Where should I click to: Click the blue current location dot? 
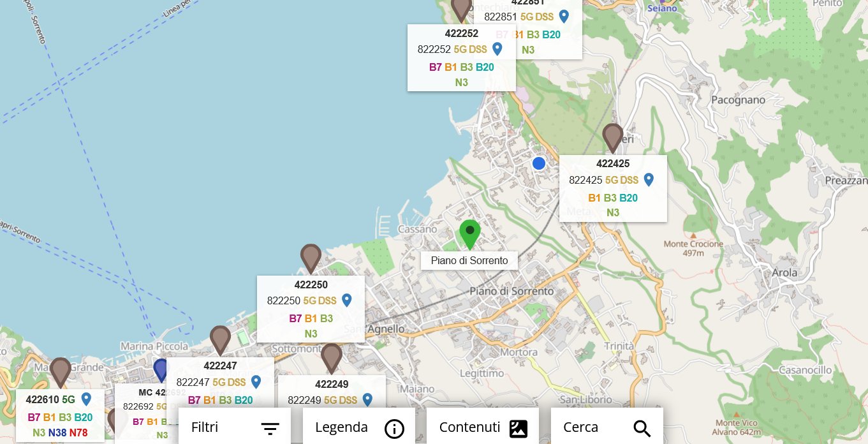[x=539, y=163]
